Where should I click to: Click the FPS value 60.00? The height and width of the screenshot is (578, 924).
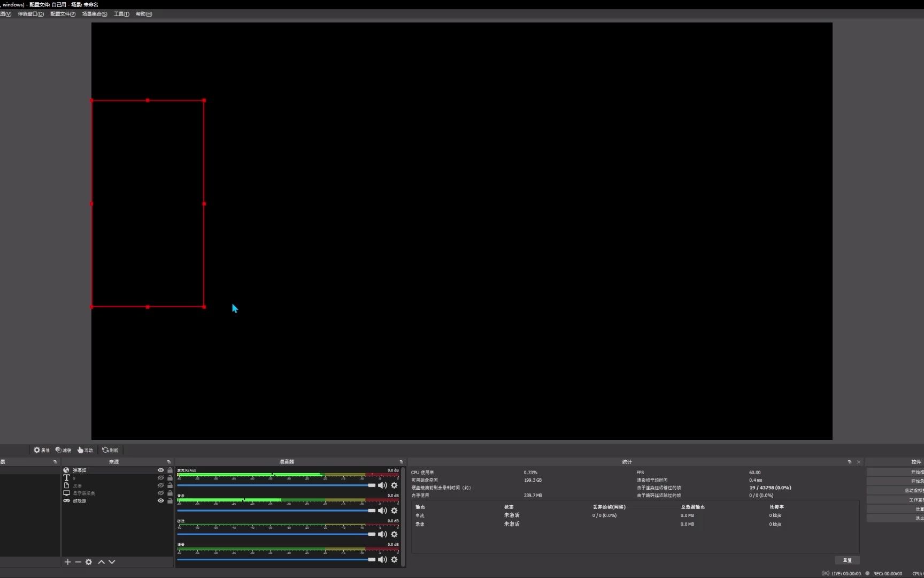pyautogui.click(x=754, y=473)
